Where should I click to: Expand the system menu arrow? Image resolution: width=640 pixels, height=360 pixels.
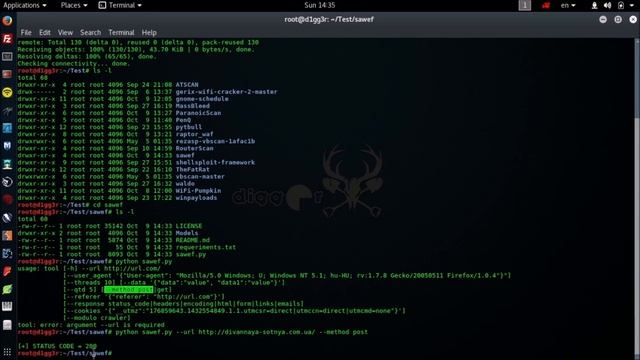631,5
